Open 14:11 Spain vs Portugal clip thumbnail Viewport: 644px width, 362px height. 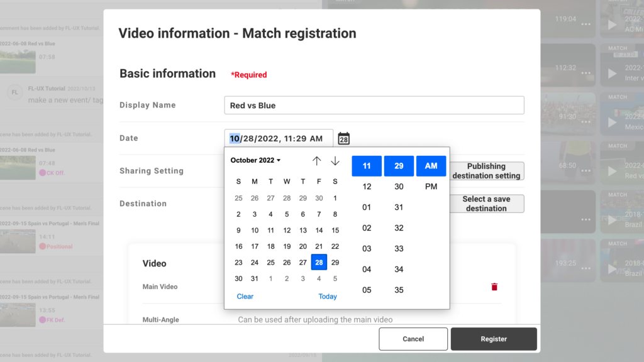click(18, 241)
